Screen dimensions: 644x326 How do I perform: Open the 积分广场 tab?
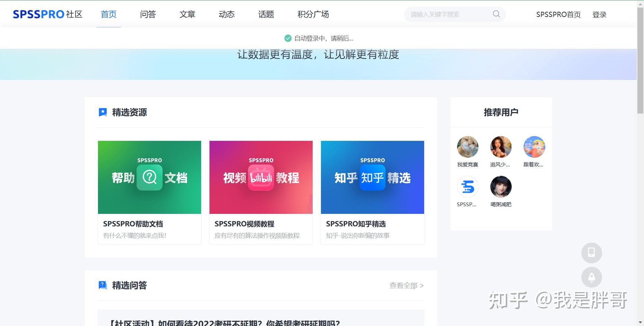click(x=313, y=14)
